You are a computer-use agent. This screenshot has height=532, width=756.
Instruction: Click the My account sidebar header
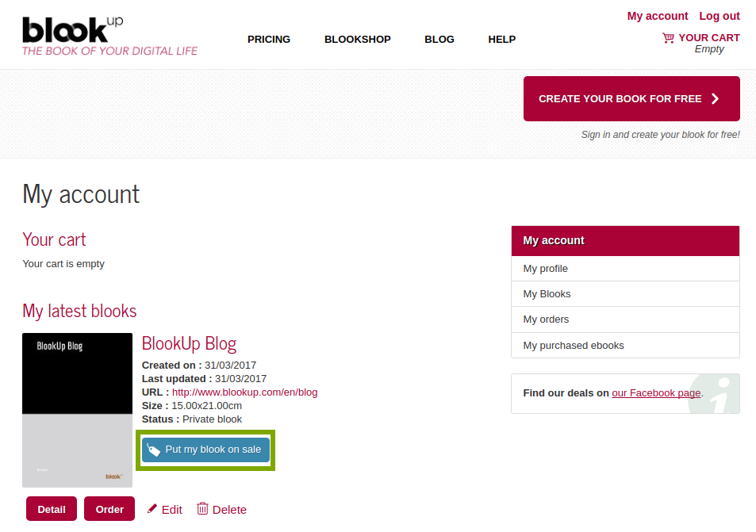[x=625, y=240]
